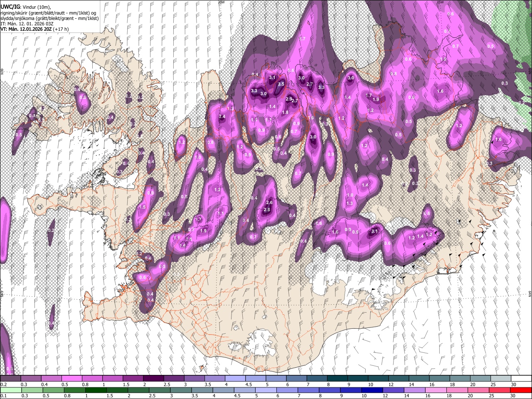Click the '2.6' precipitation value on the map
This screenshot has height=399, width=532.
point(269,202)
